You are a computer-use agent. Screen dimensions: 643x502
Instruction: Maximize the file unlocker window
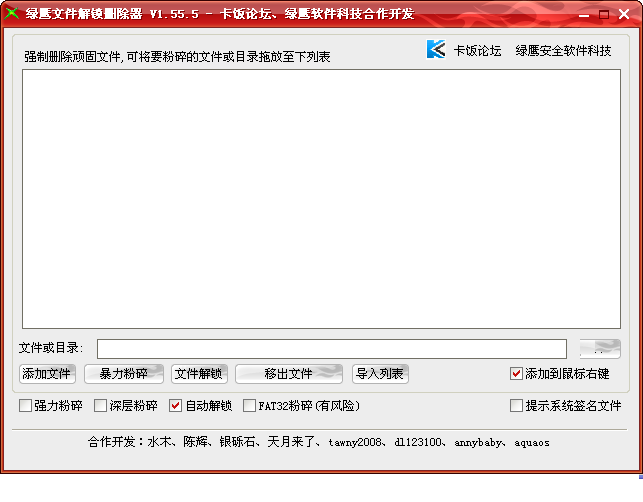tap(604, 14)
